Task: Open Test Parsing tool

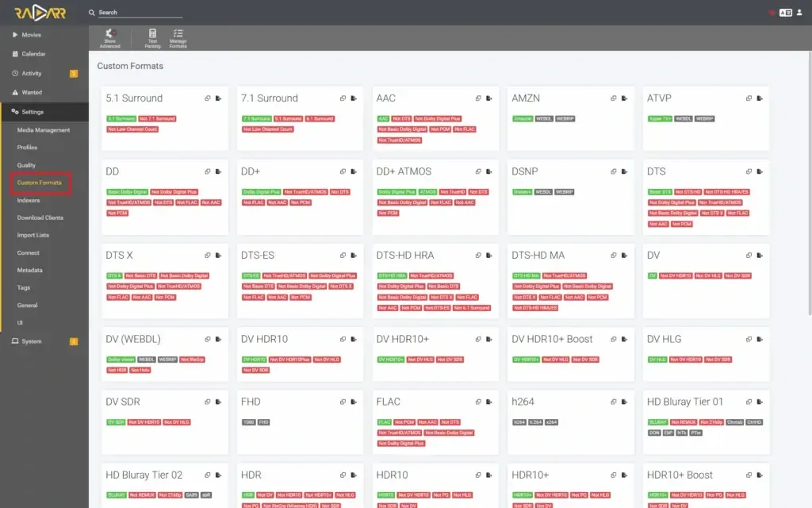Action: coord(152,38)
